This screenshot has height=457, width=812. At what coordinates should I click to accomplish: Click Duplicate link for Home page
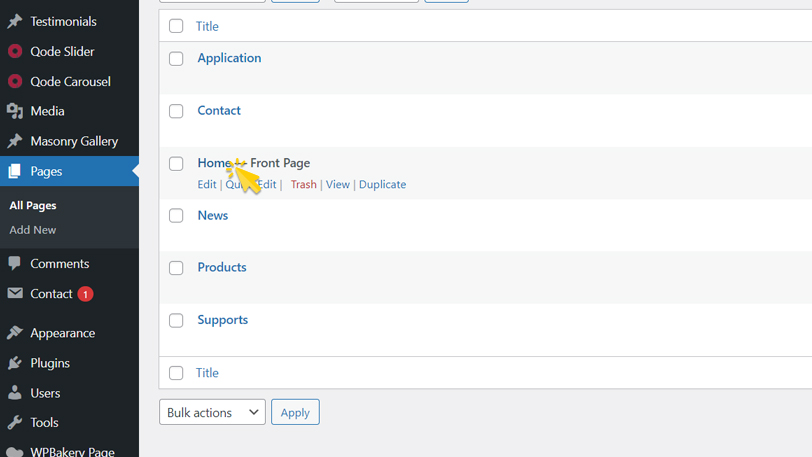(x=382, y=185)
